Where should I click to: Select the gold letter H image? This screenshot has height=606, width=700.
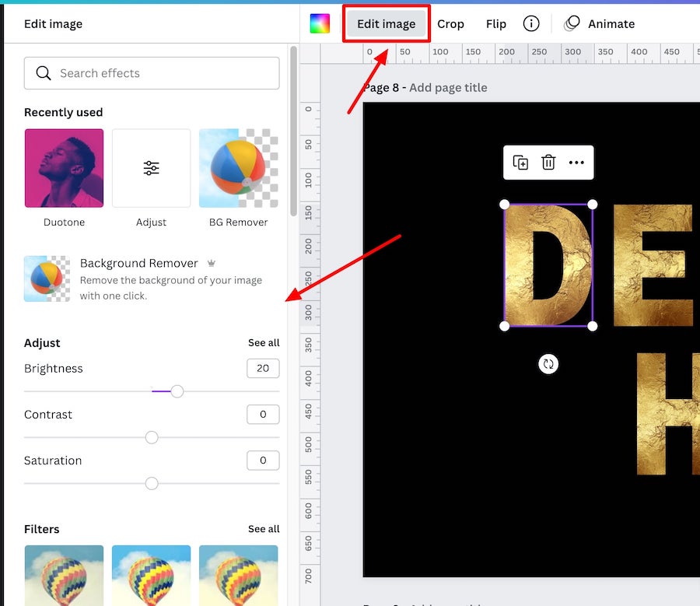click(x=668, y=414)
